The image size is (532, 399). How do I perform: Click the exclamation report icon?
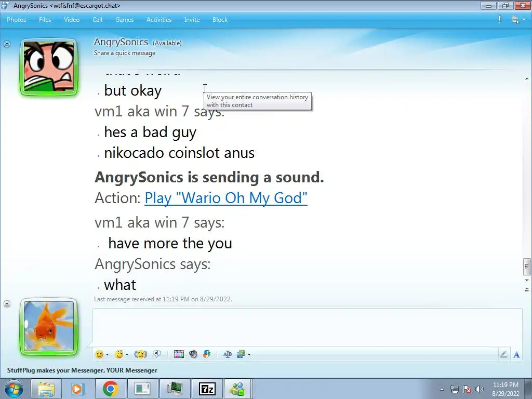click(x=499, y=19)
